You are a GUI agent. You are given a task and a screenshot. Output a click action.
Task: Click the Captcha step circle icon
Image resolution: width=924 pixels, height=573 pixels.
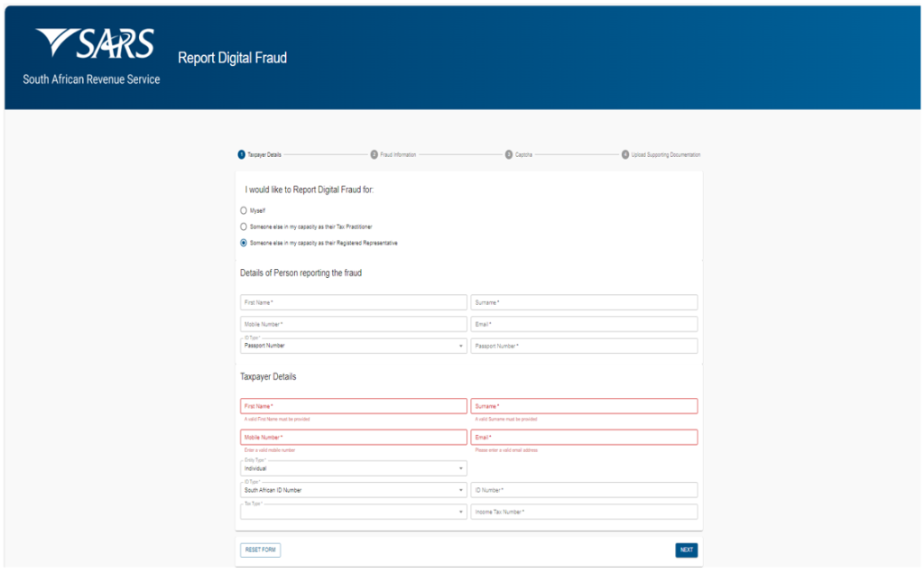coord(510,154)
